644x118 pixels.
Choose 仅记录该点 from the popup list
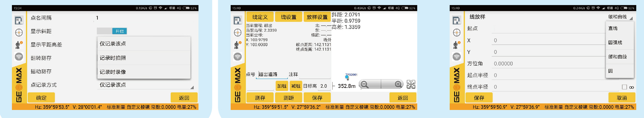[x=144, y=44]
